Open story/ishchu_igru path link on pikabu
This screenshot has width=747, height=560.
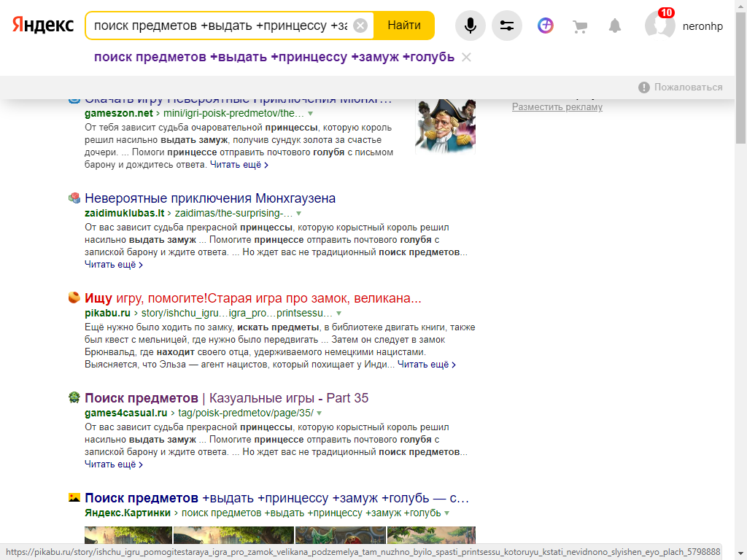pos(236,314)
